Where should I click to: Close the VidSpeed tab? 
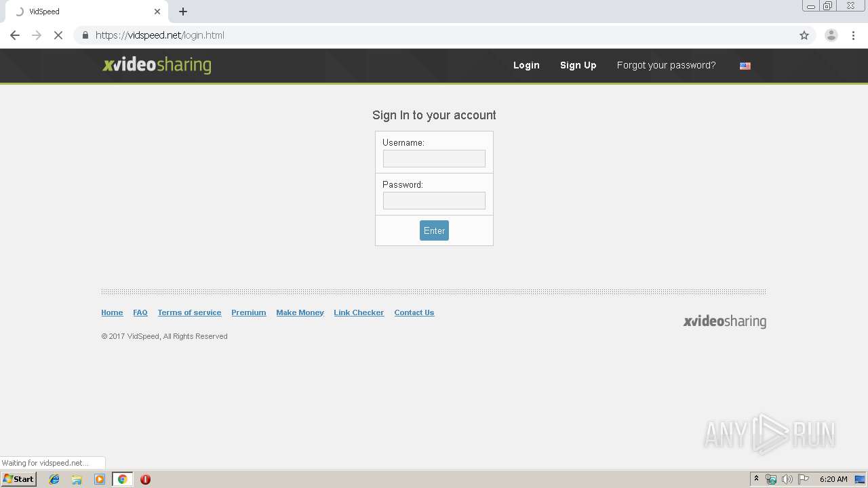pyautogui.click(x=157, y=12)
